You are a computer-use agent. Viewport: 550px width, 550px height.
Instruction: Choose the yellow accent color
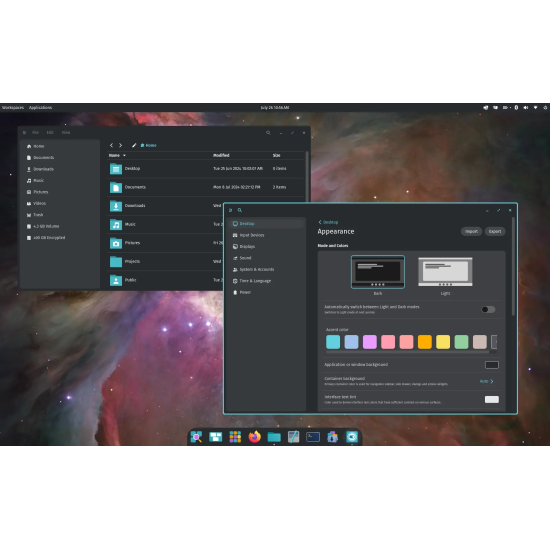point(443,342)
